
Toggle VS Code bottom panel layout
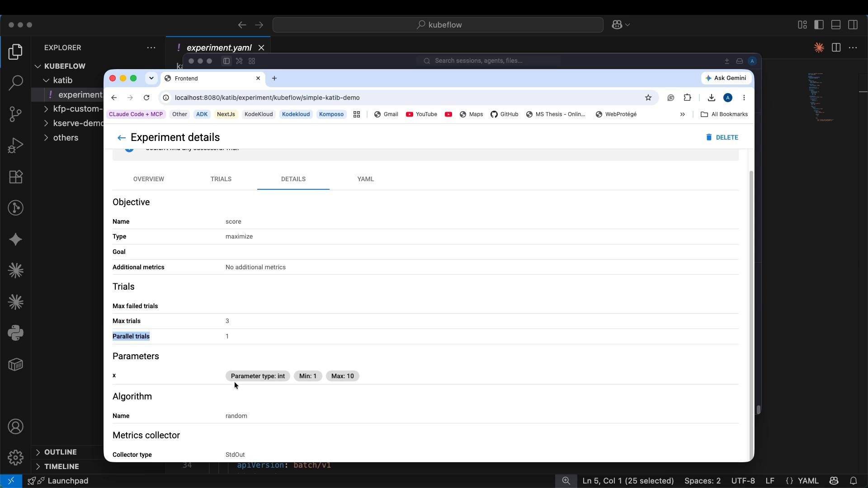click(x=836, y=24)
